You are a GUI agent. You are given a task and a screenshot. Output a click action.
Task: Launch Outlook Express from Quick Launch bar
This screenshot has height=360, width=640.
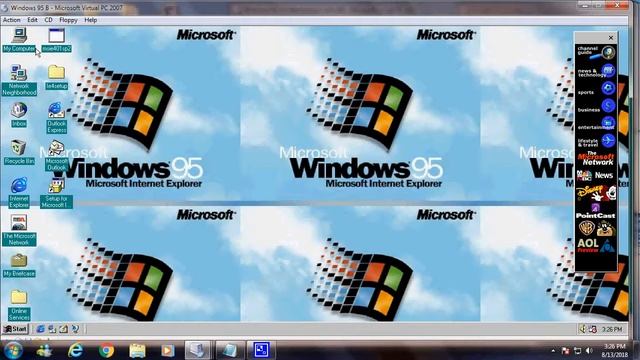(x=52, y=329)
